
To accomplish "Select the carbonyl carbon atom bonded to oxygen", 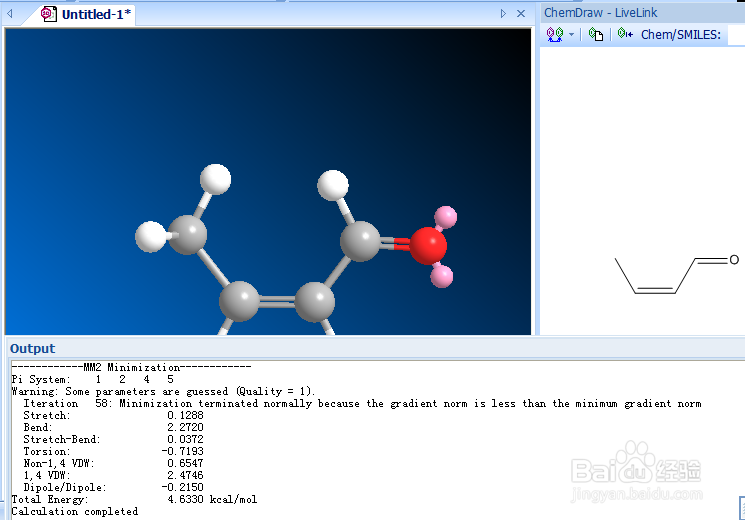I will [360, 241].
